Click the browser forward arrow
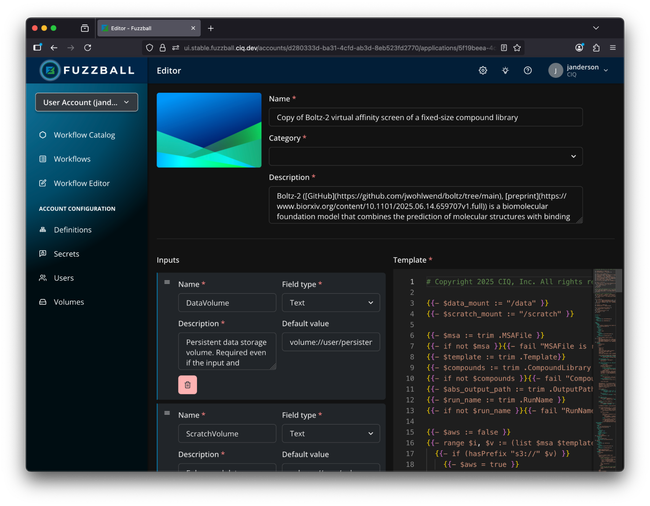Screen dimensions: 650x506 click(71, 48)
